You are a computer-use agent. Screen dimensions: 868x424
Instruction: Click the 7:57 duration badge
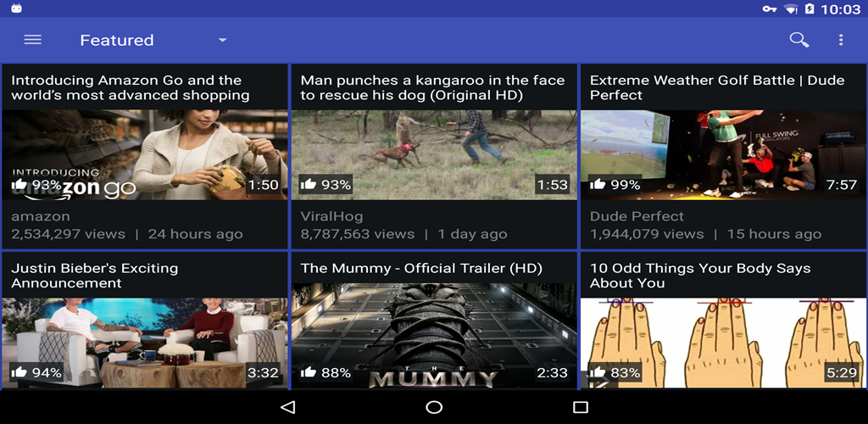[842, 184]
